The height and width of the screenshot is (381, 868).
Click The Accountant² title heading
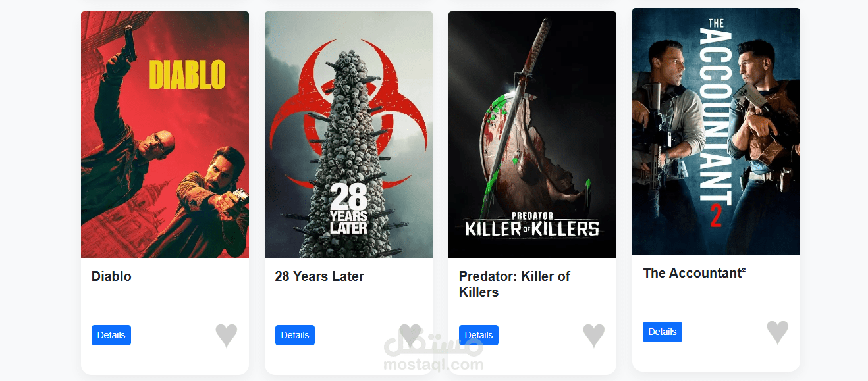coord(694,273)
